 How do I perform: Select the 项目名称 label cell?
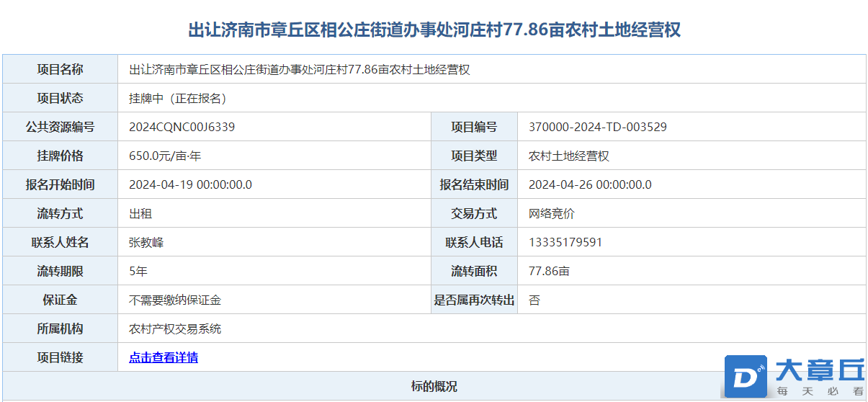point(60,69)
